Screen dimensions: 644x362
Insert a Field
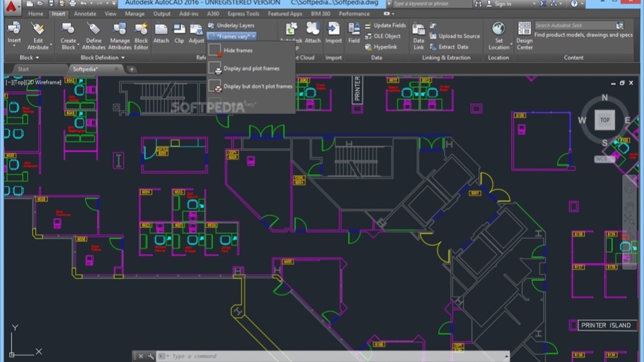tap(354, 33)
